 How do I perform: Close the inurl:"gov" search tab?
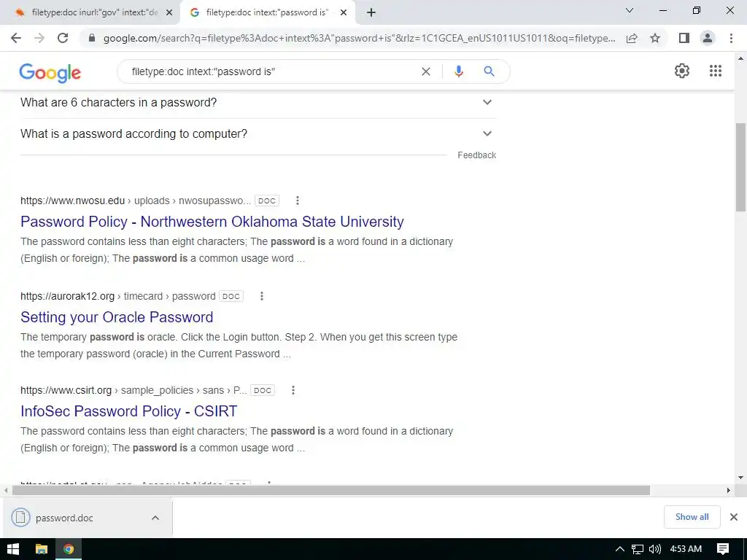point(169,13)
